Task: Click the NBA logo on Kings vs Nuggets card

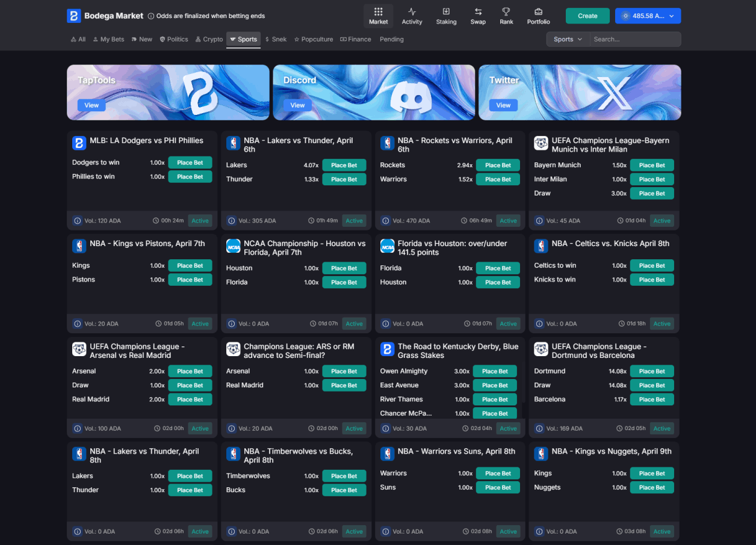Action: (541, 454)
